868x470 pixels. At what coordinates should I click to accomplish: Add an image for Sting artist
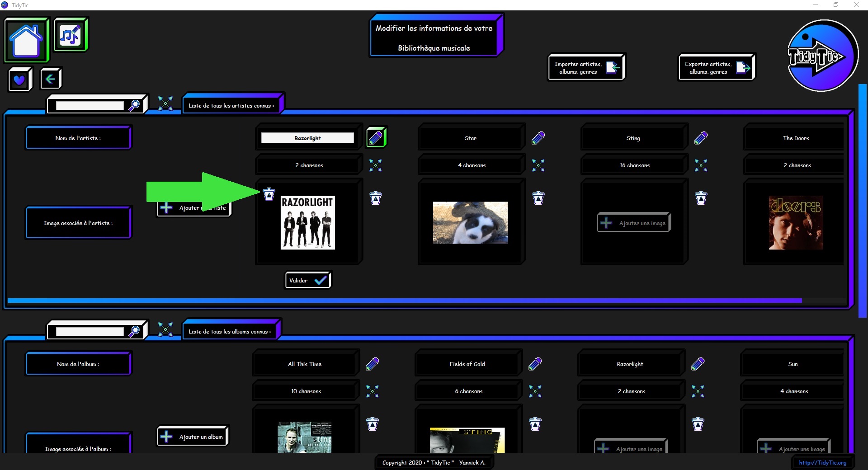(634, 223)
